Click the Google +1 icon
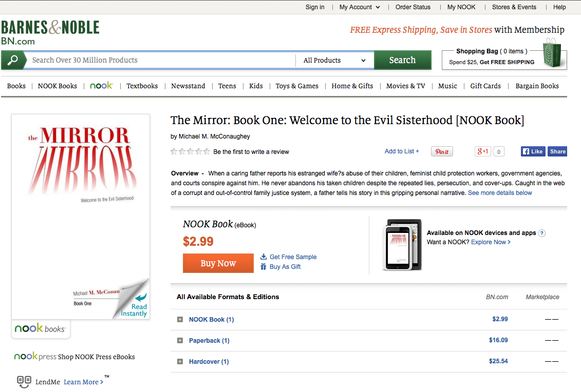 483,151
